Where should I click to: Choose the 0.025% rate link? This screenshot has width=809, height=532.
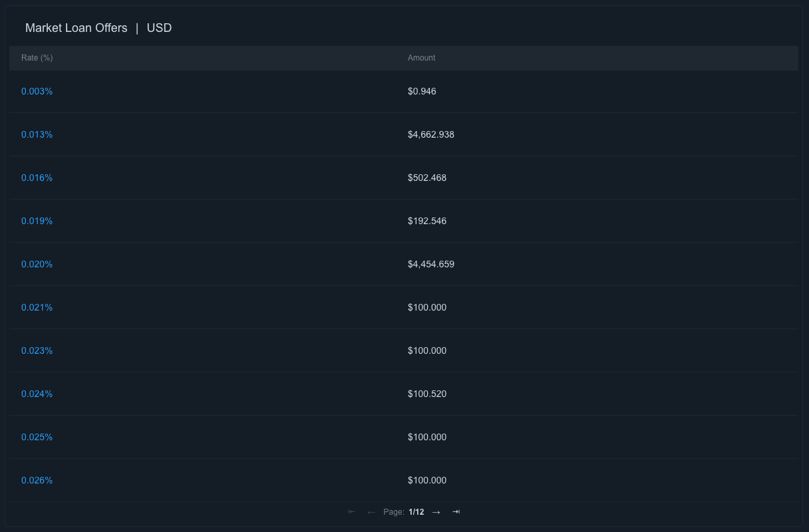[37, 437]
